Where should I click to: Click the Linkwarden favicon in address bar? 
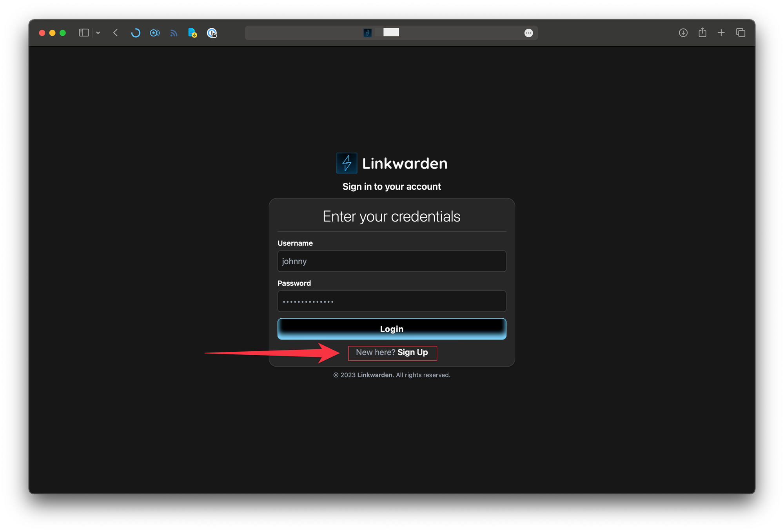(368, 33)
